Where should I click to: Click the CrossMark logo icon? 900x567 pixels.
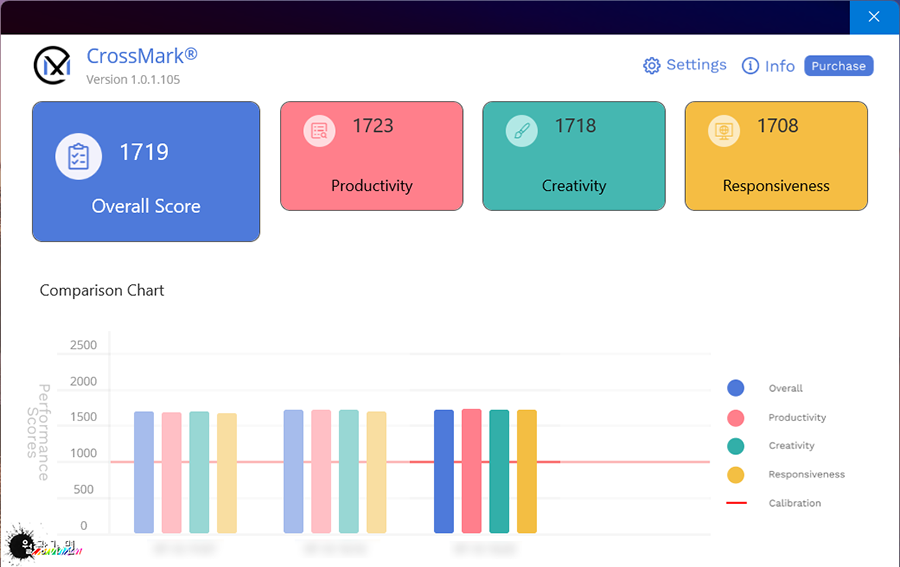pos(52,65)
